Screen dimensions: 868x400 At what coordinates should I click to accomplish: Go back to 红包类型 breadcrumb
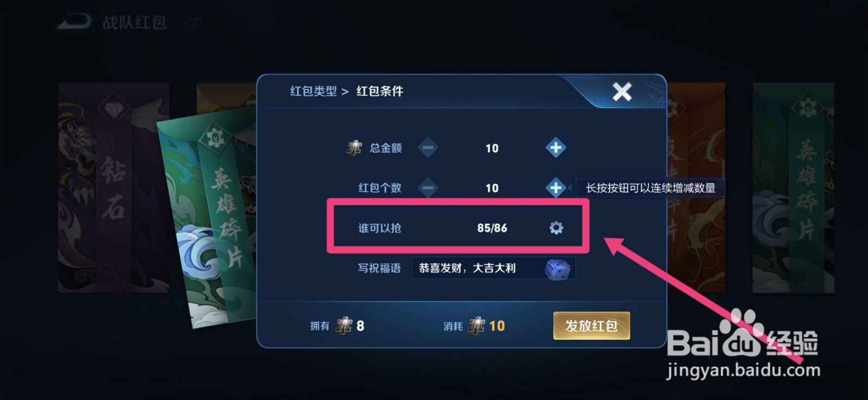314,91
